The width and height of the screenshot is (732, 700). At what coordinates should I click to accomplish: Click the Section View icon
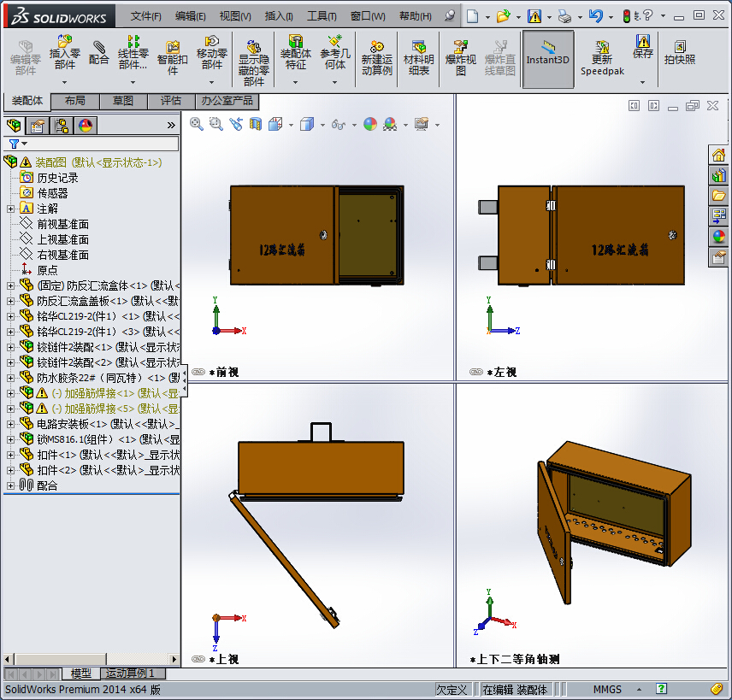[x=256, y=124]
